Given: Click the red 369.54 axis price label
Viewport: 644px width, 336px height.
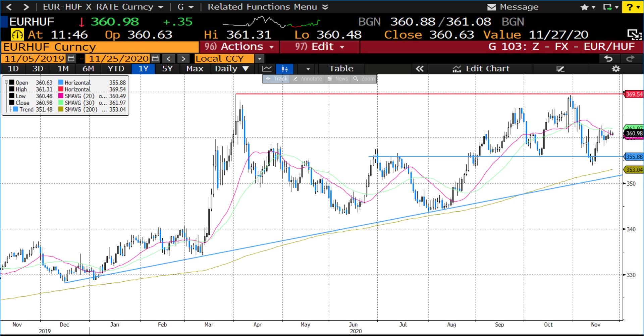Looking at the screenshot, I should [634, 94].
